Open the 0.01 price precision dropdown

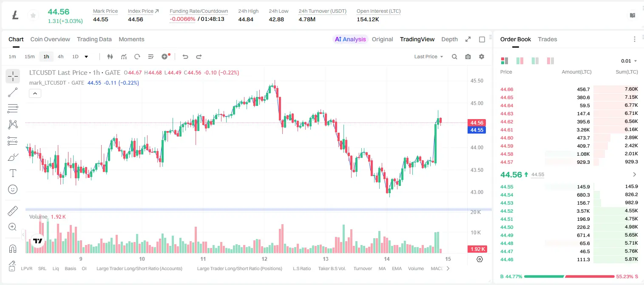pos(629,61)
